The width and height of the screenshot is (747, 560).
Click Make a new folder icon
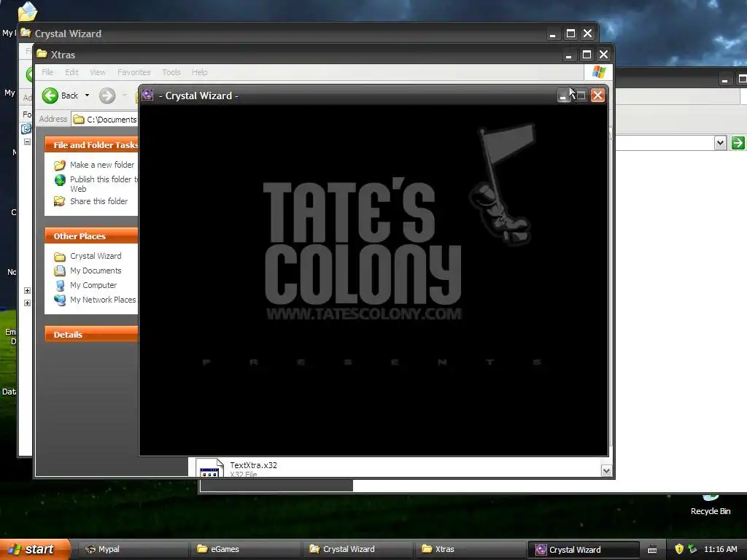[60, 166]
